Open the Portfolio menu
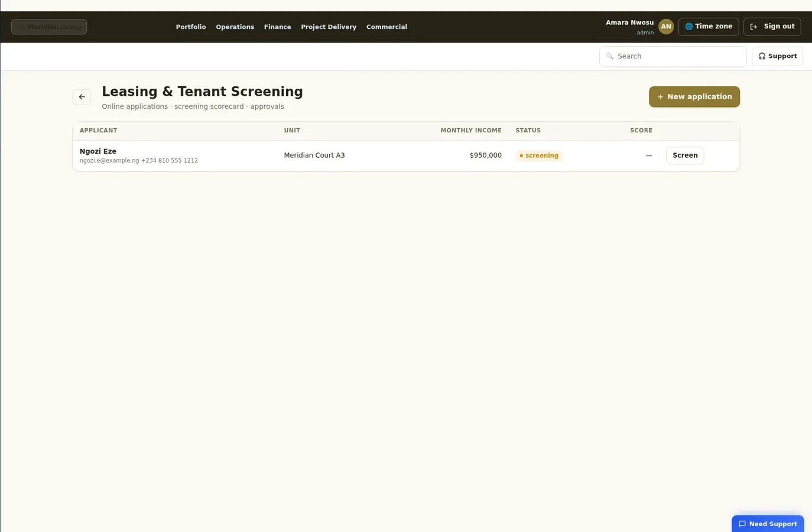This screenshot has width=812, height=532. pos(191,27)
